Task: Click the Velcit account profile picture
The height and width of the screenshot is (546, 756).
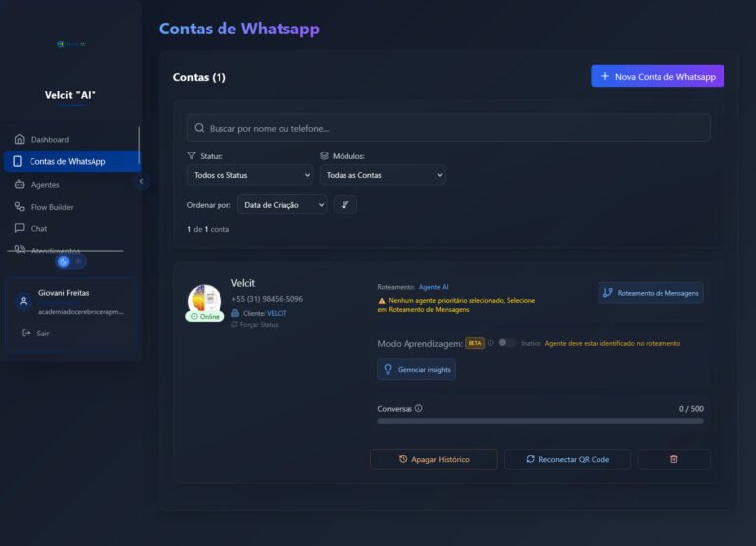Action: coord(205,300)
